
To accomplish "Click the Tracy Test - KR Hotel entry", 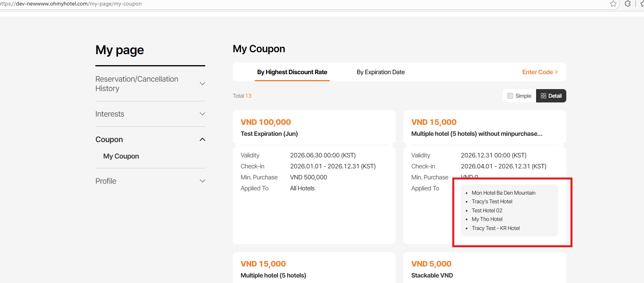I will 496,228.
